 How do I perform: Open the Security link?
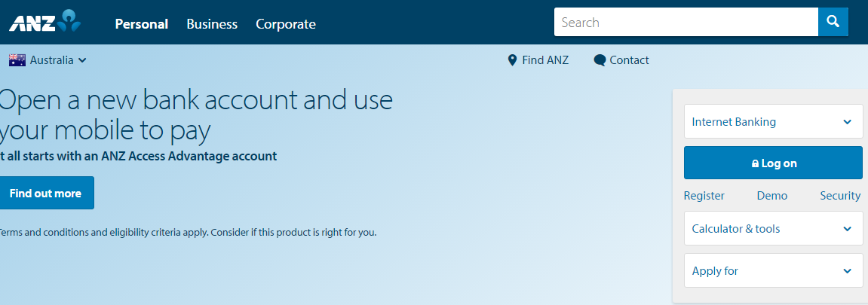[x=840, y=196]
